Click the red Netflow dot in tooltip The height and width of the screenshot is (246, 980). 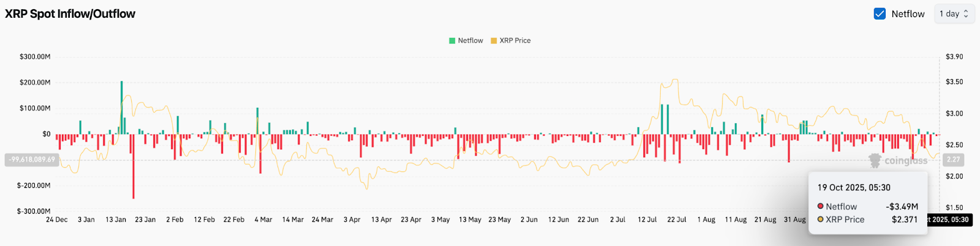click(821, 206)
